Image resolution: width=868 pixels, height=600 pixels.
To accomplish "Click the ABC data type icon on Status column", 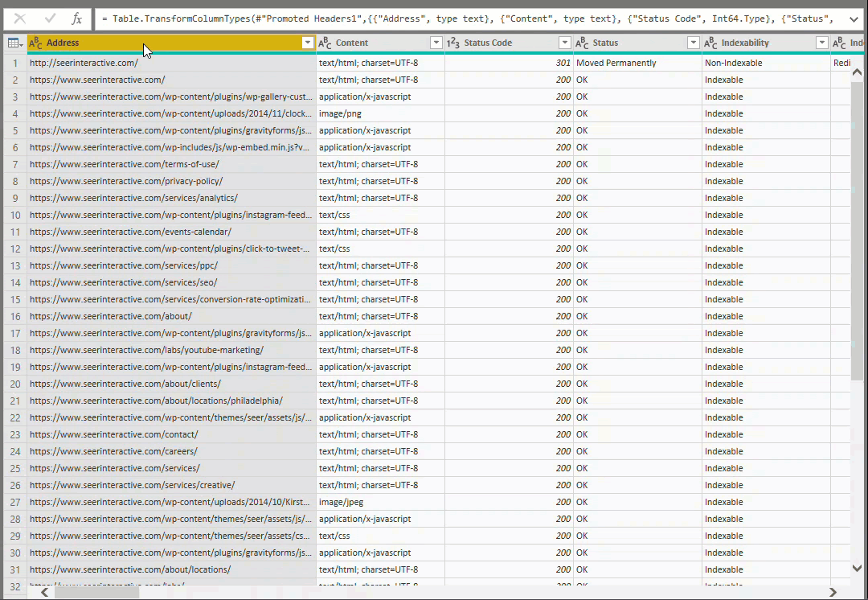I will [581, 42].
